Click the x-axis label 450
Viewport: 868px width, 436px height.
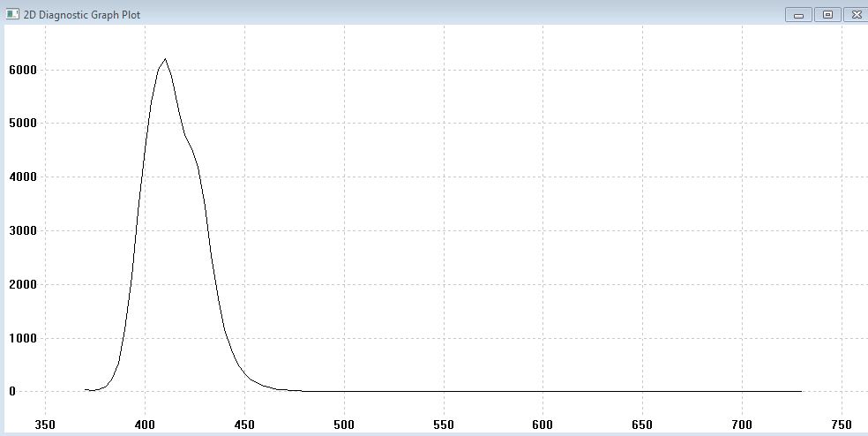point(244,425)
